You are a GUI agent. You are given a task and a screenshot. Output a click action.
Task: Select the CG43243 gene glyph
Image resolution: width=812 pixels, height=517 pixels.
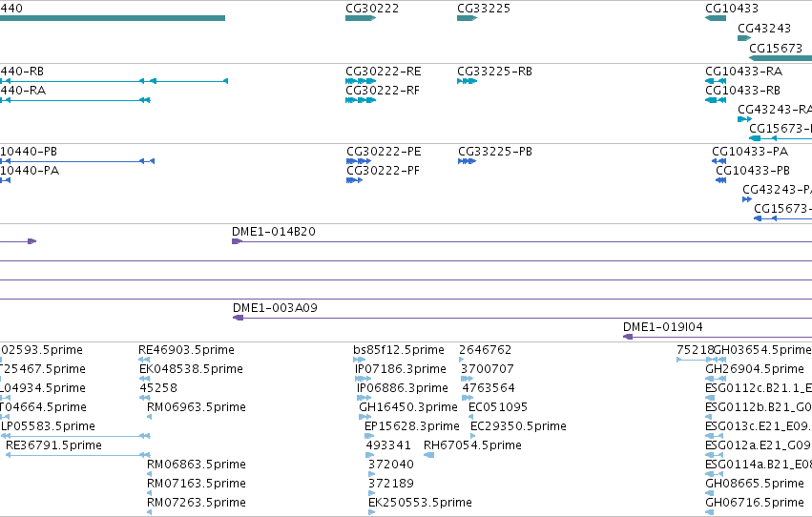click(744, 38)
